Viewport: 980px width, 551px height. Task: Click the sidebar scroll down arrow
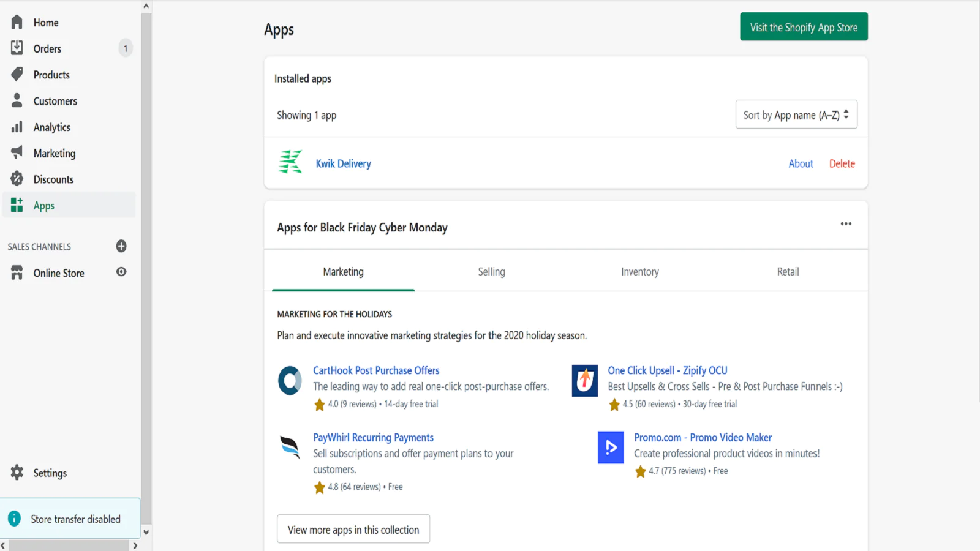tap(146, 533)
